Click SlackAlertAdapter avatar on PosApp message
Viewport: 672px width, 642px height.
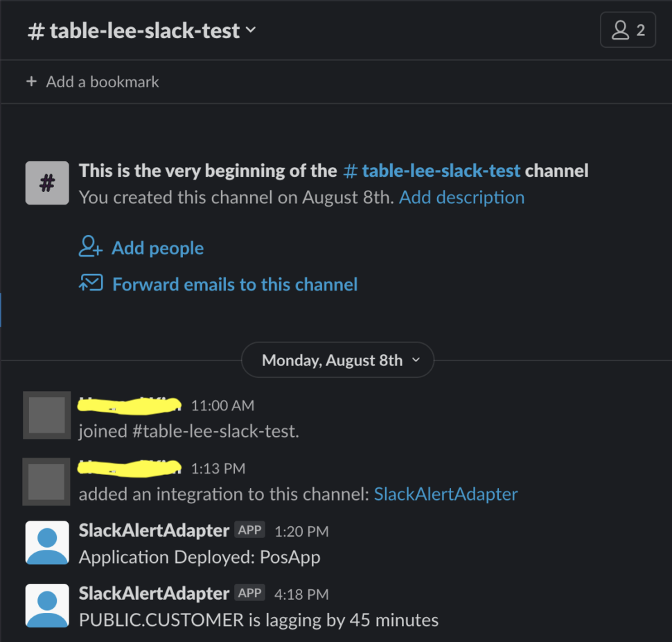coord(47,542)
